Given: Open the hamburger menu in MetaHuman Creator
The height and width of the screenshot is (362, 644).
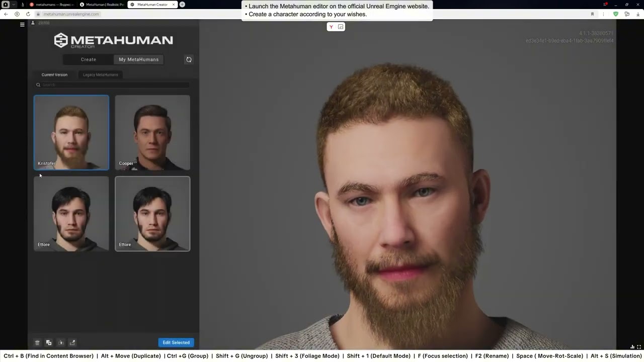Looking at the screenshot, I should coord(22,24).
